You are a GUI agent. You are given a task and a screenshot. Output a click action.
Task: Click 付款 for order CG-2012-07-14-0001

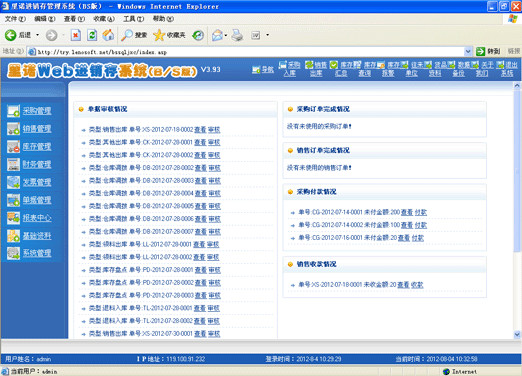(x=421, y=212)
